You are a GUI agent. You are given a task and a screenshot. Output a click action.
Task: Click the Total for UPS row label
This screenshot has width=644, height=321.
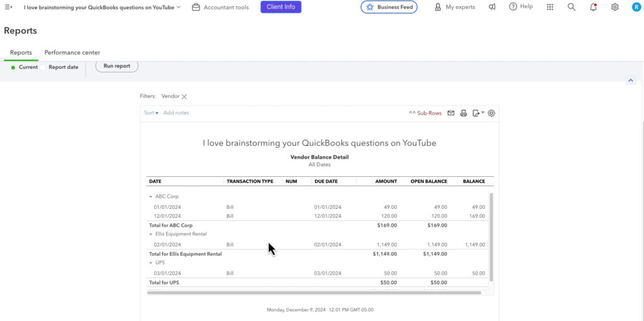pyautogui.click(x=164, y=283)
